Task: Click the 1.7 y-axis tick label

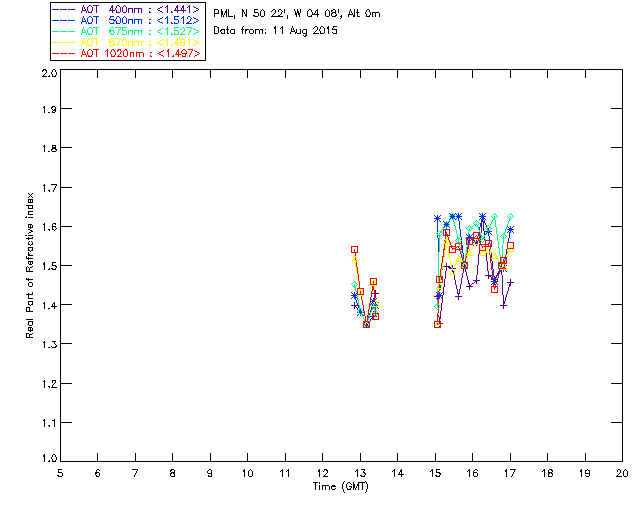Action: click(49, 188)
